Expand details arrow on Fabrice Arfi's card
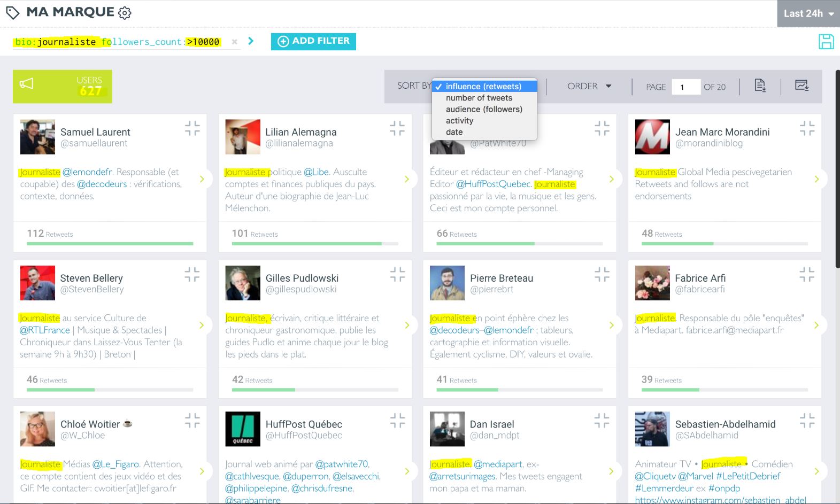This screenshot has width=840, height=504. [816, 325]
